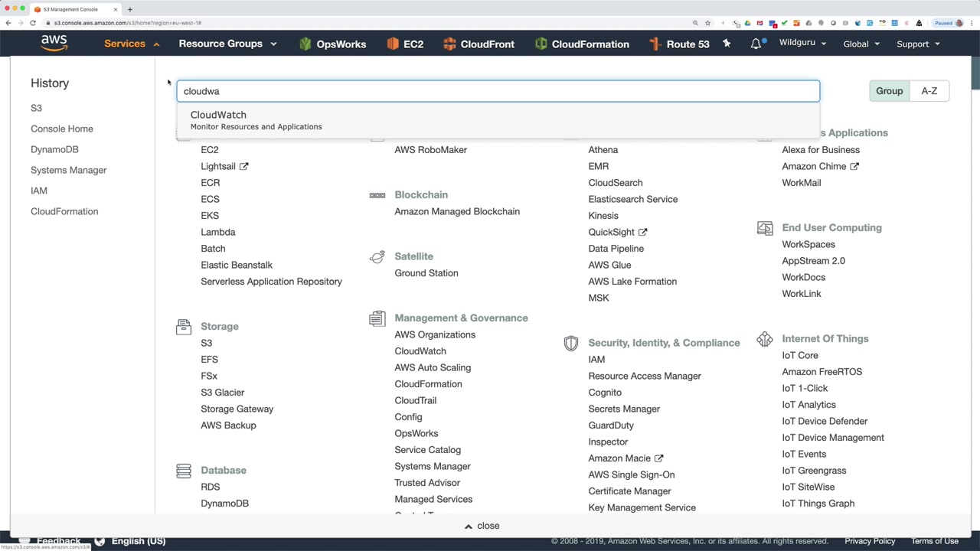The image size is (980, 551).
Task: Open the notifications bell icon
Action: pyautogui.click(x=756, y=44)
